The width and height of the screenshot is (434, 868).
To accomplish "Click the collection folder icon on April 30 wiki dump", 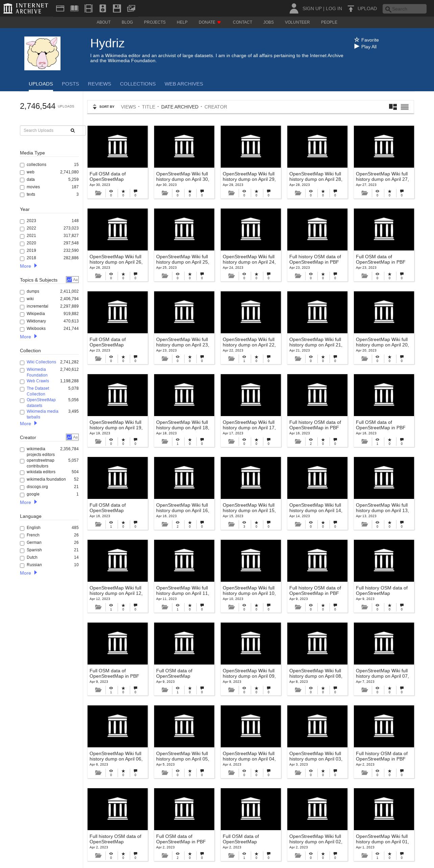I will pyautogui.click(x=165, y=193).
